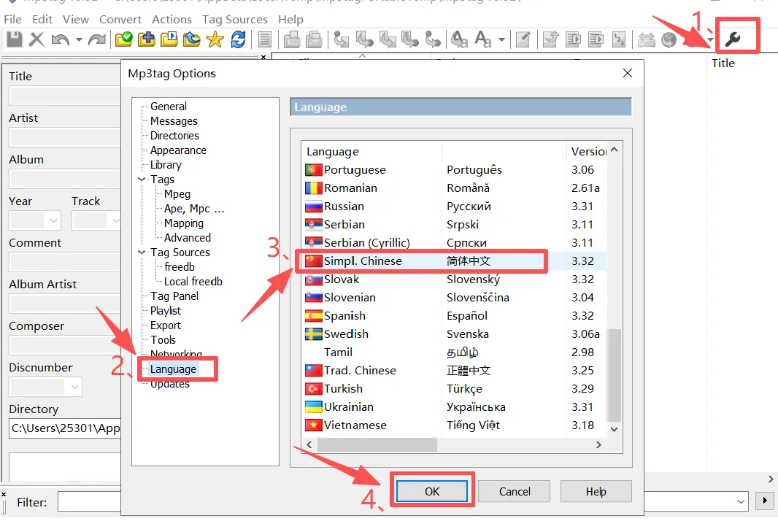Click the globe tag sources icon
The height and width of the screenshot is (532, 778).
tap(669, 39)
